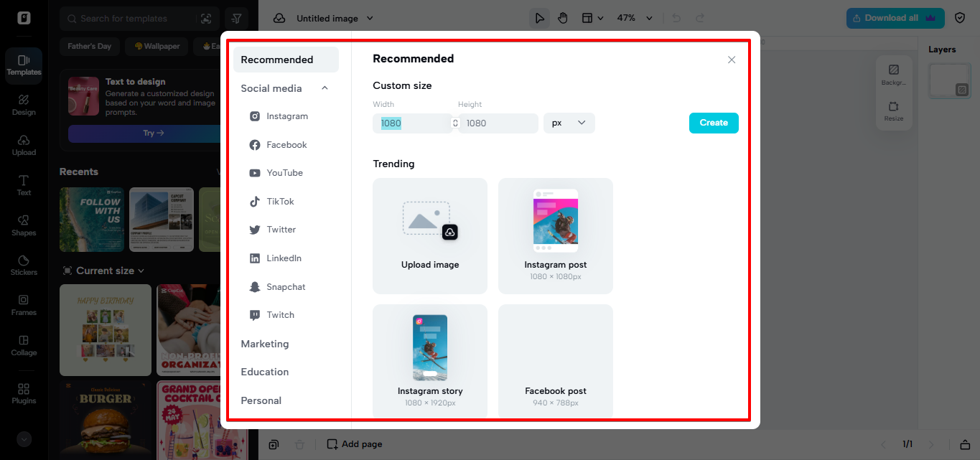Select the Hand tool in the top toolbar
Viewport: 980px width, 460px height.
point(563,17)
